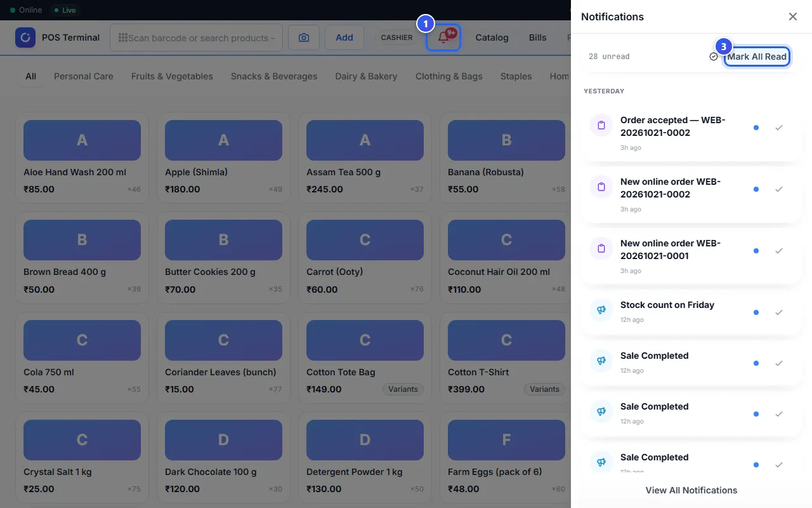Select Dark Chocolate 100 g product
Image resolution: width=812 pixels, height=508 pixels.
pyautogui.click(x=224, y=458)
